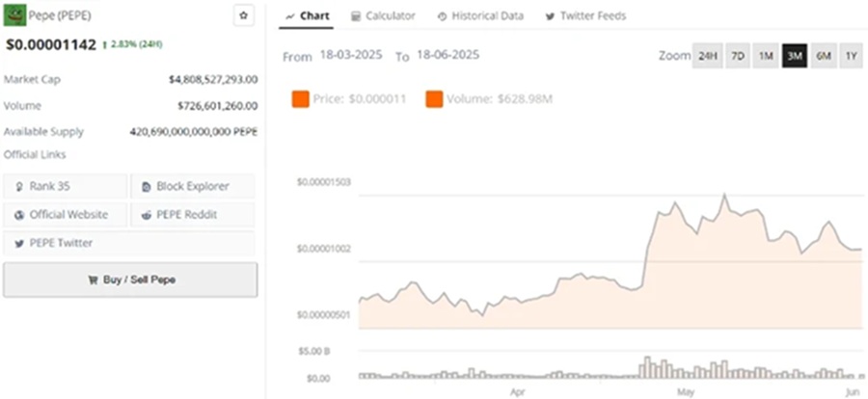
Task: Toggle the orange Price legend swatch
Action: tap(301, 99)
